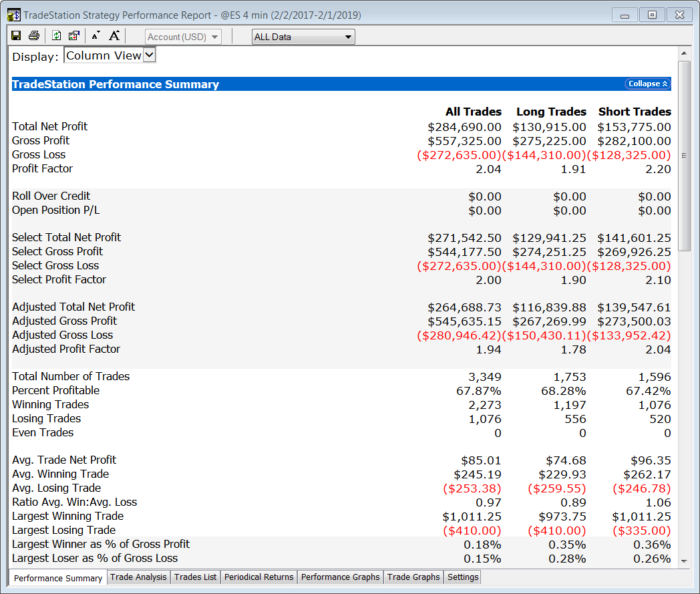The width and height of the screenshot is (700, 594).
Task: Decrease font size with small A icon
Action: click(x=96, y=35)
